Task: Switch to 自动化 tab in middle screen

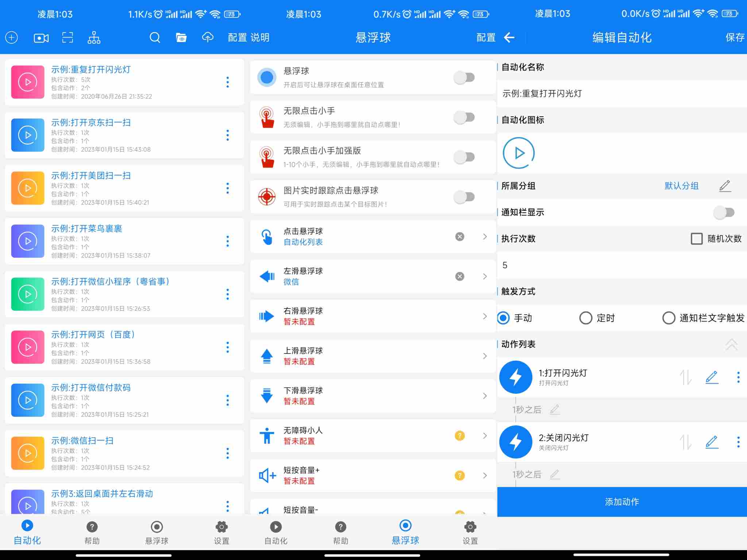Action: click(276, 533)
